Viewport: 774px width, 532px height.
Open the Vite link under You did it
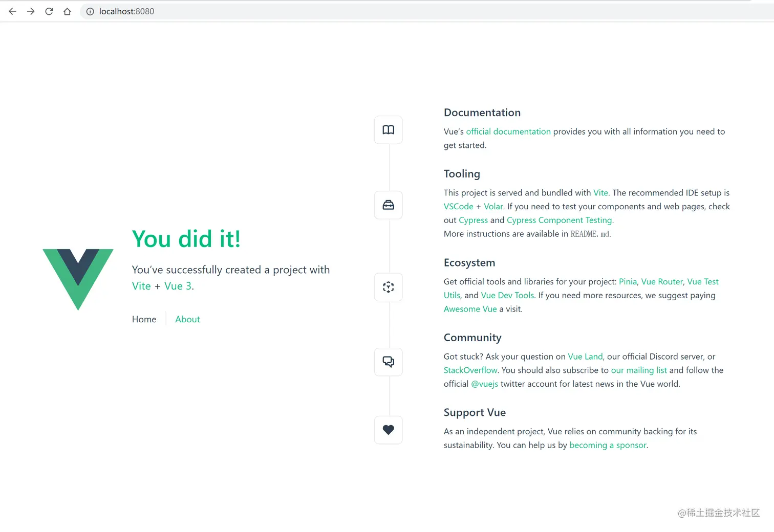(141, 286)
